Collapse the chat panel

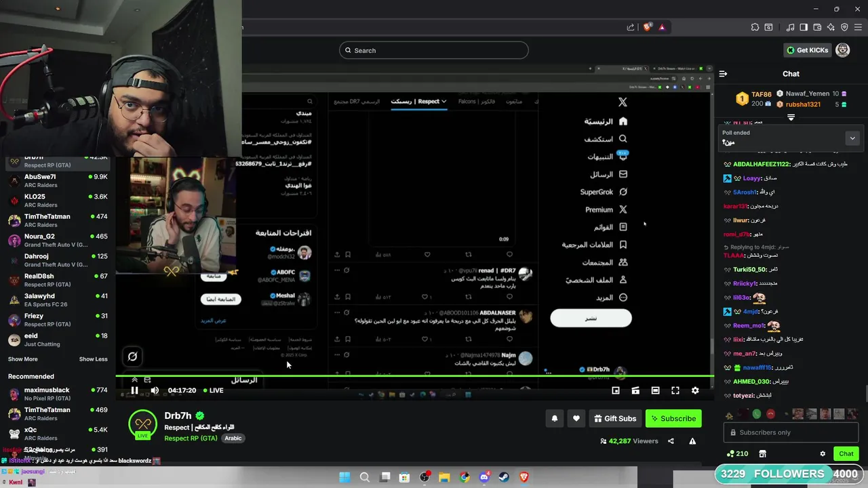[x=723, y=74]
